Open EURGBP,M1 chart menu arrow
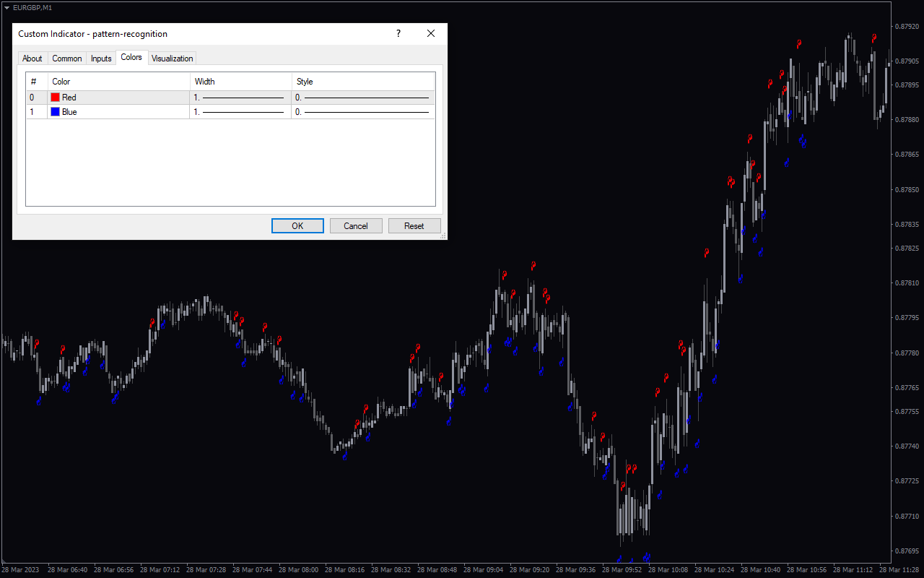 tap(6, 7)
